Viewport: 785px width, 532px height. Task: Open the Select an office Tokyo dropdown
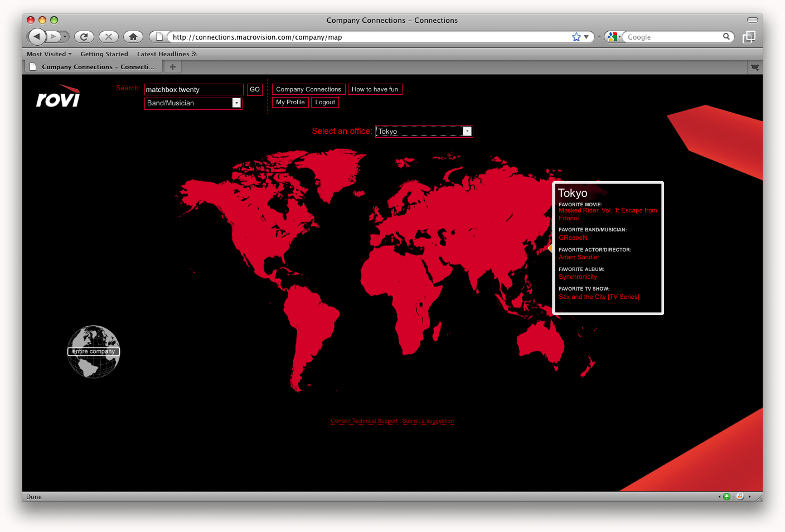click(x=424, y=132)
